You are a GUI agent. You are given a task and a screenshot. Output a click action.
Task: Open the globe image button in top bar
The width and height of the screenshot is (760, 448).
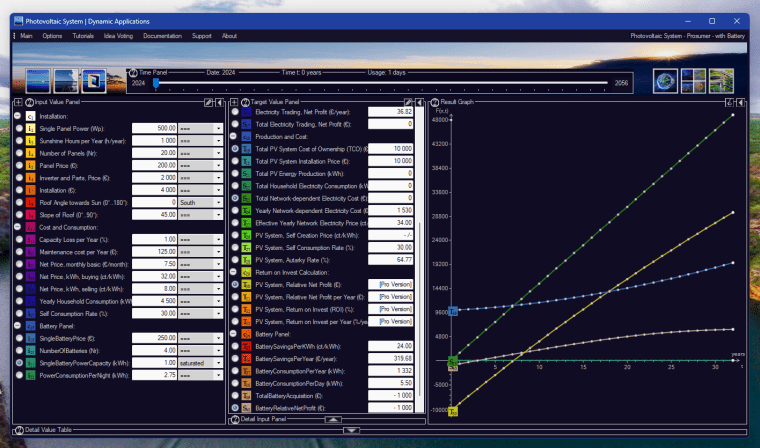point(665,81)
